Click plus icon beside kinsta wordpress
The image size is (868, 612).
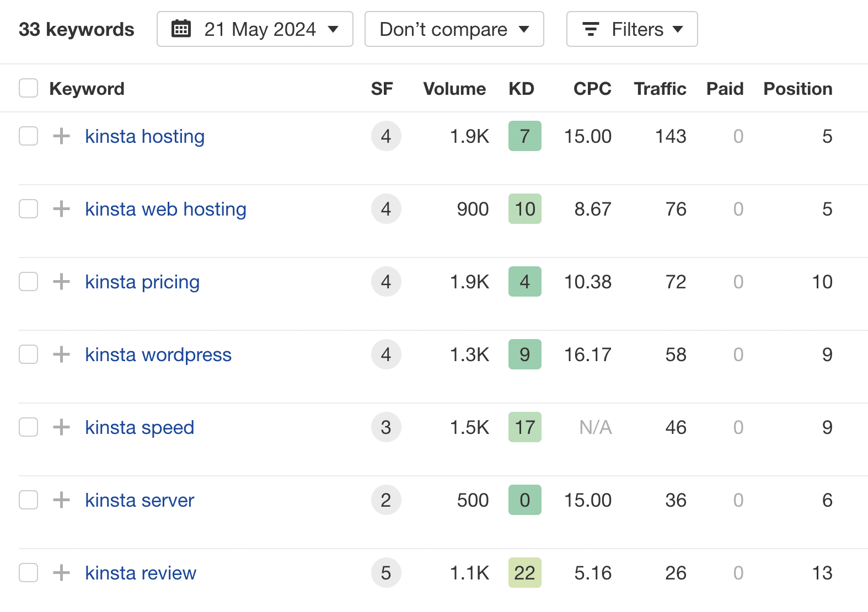[x=61, y=355]
